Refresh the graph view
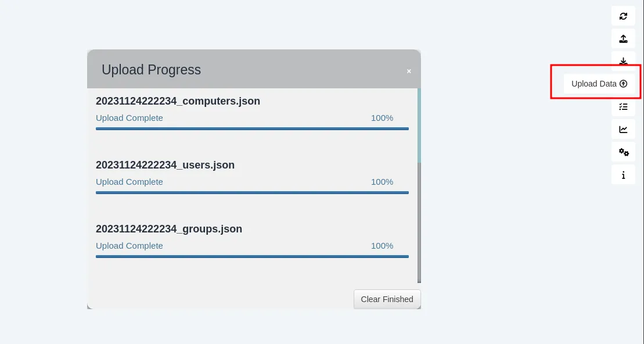This screenshot has width=644, height=344. point(623,16)
